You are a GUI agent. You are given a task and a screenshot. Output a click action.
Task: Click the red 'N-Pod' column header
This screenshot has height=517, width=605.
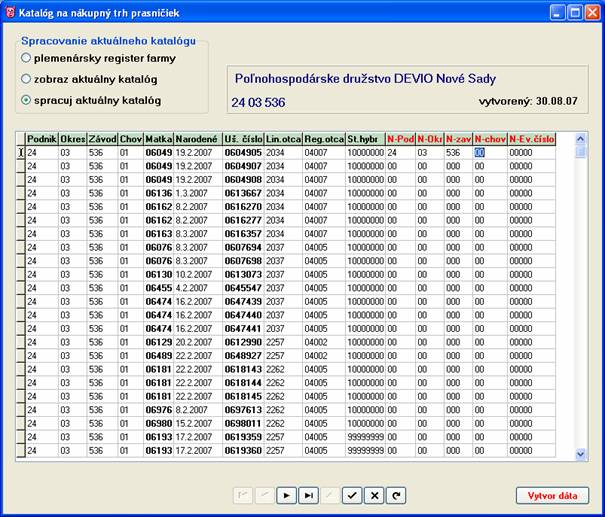401,139
